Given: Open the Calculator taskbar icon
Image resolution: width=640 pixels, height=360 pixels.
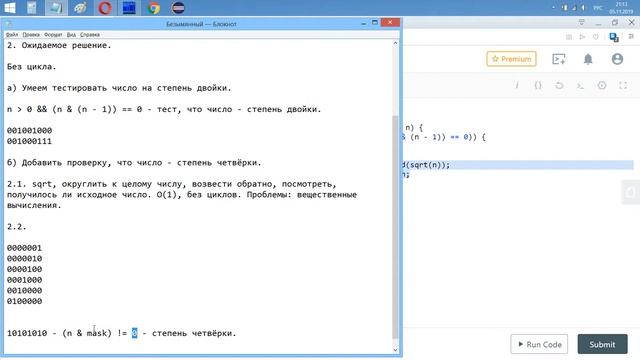Looking at the screenshot, I should (31, 8).
